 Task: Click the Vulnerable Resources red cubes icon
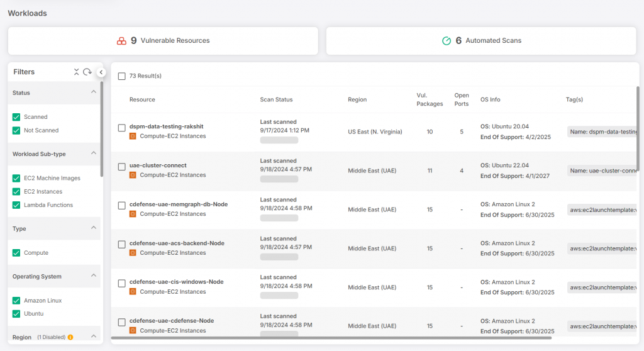[122, 41]
